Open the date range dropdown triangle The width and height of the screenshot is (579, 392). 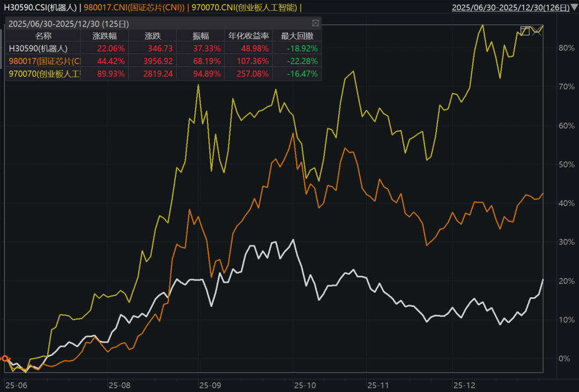tap(574, 7)
